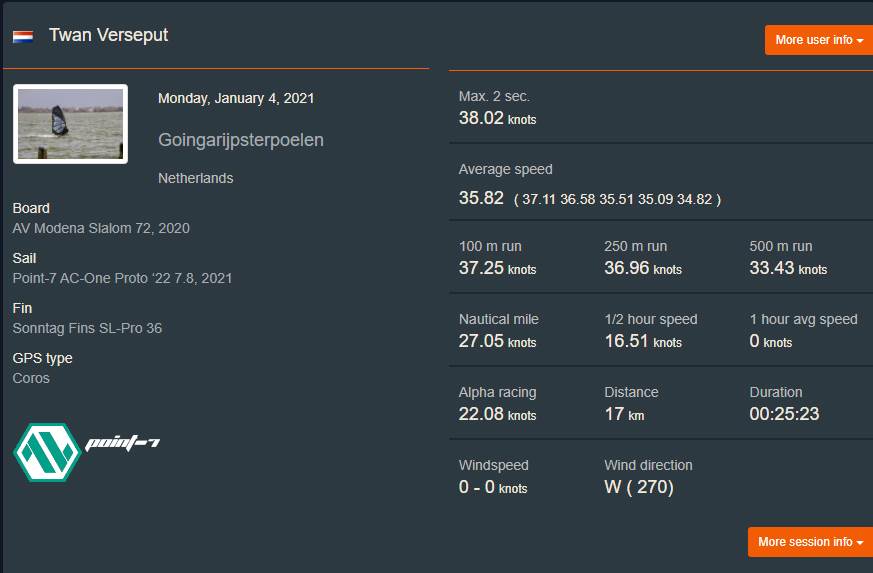The width and height of the screenshot is (873, 573).
Task: Click the 500 m run speed value
Action: click(x=787, y=268)
